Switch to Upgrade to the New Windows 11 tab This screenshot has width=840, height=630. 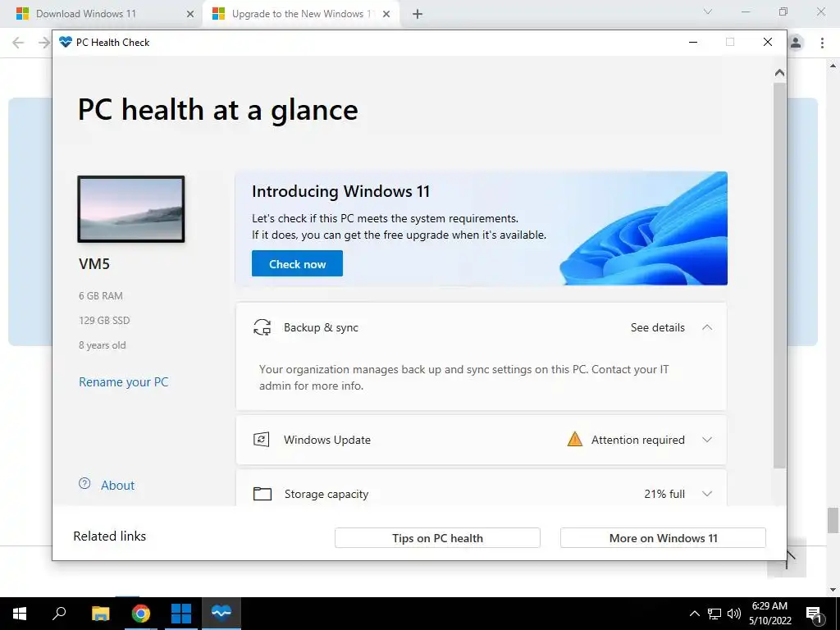pyautogui.click(x=301, y=14)
